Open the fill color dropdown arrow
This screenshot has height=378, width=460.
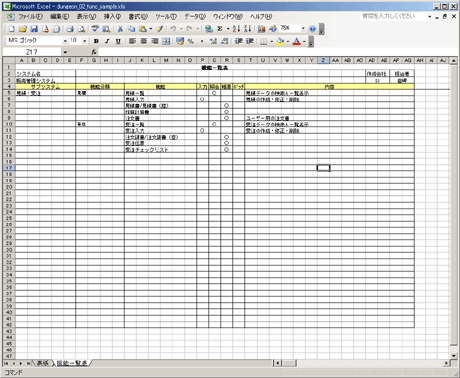click(288, 41)
